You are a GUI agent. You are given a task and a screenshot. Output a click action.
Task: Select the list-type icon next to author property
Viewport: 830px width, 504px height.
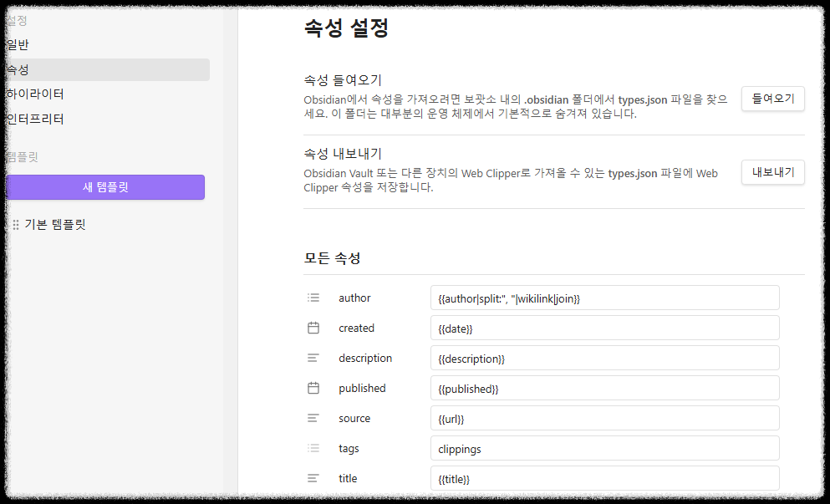313,297
